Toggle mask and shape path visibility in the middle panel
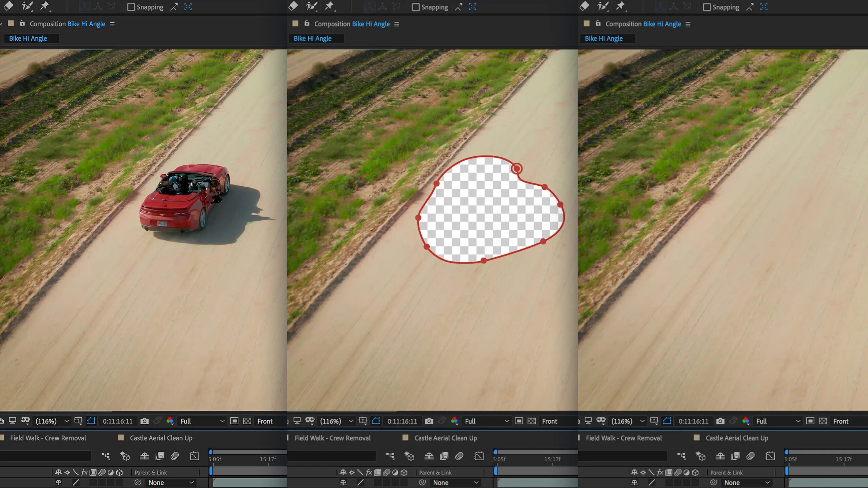The width and height of the screenshot is (868, 488). click(x=376, y=421)
